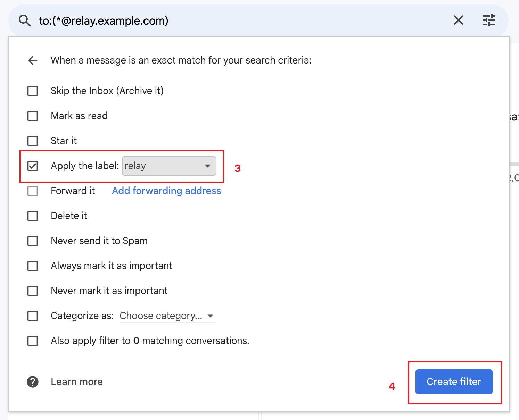Click the 'Delete it' label text
519x420 pixels.
click(69, 216)
